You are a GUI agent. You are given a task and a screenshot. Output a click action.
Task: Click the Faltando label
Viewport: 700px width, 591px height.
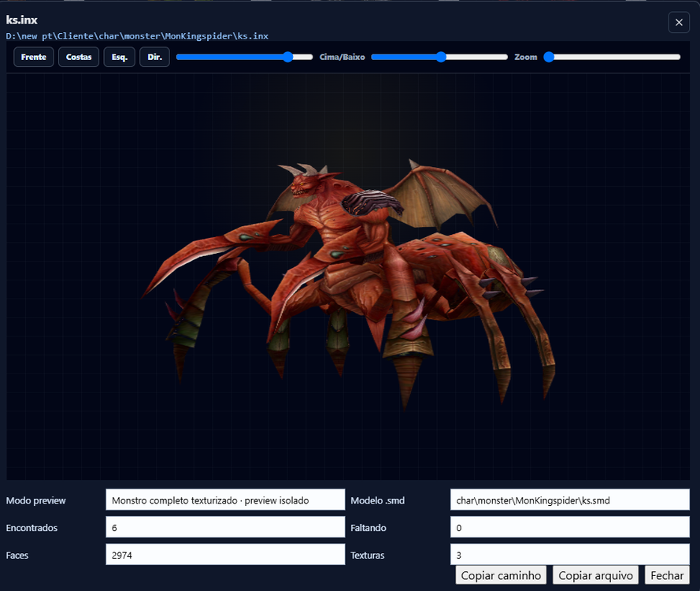[x=368, y=528]
